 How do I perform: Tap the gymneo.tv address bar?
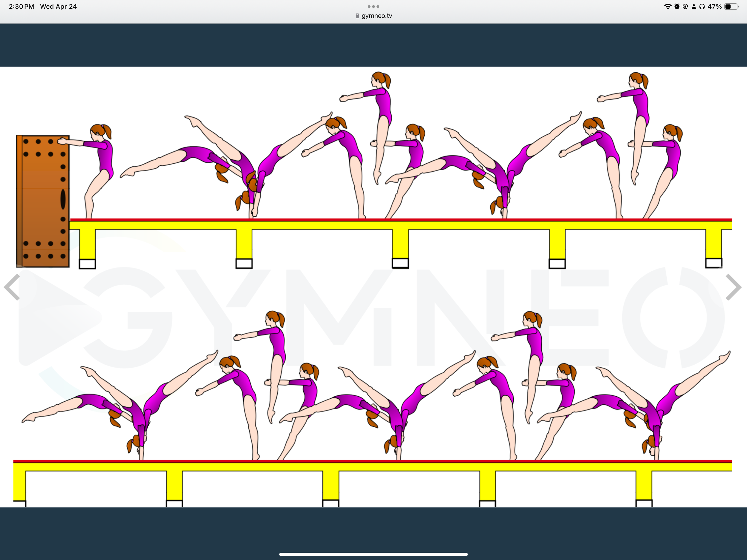(376, 16)
